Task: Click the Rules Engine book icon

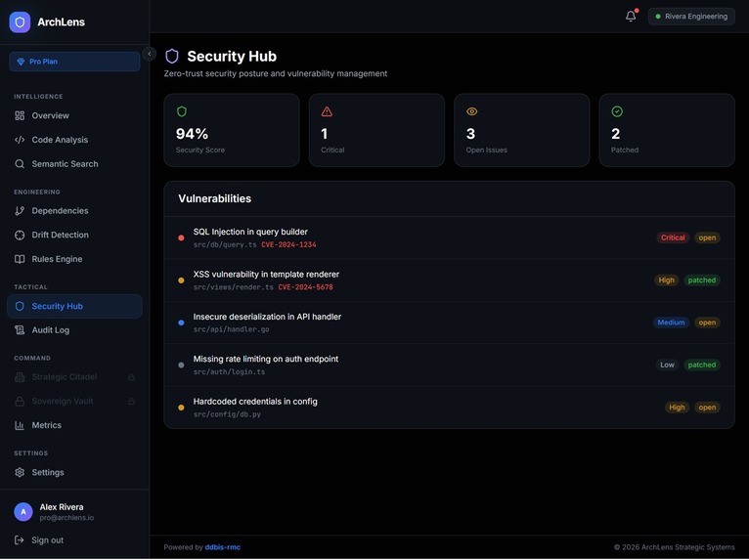Action: 20,259
